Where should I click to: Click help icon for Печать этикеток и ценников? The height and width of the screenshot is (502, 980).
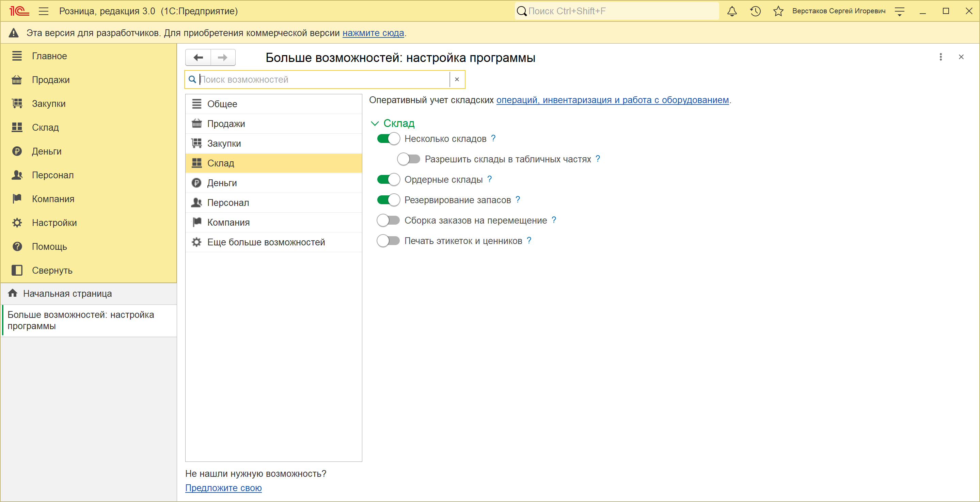point(529,240)
